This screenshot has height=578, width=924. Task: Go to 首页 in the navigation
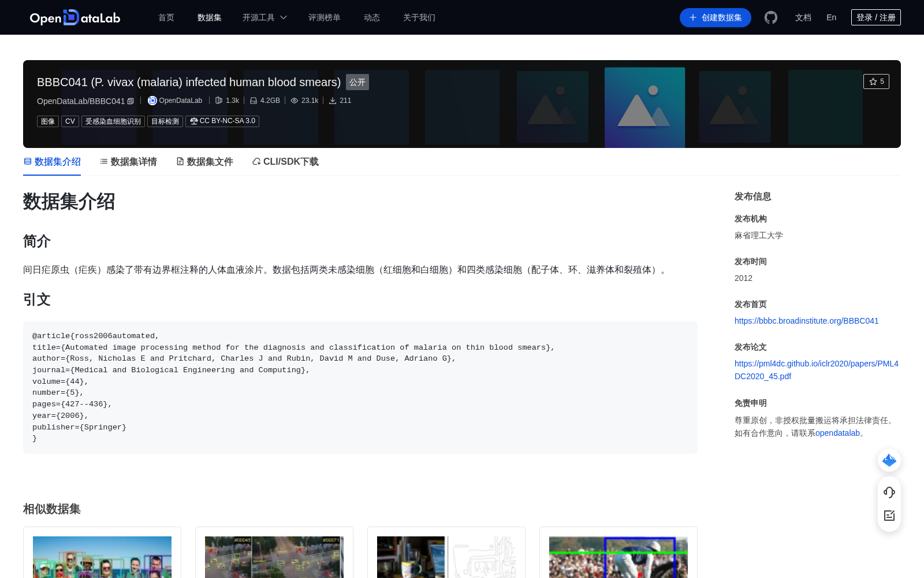point(166,18)
